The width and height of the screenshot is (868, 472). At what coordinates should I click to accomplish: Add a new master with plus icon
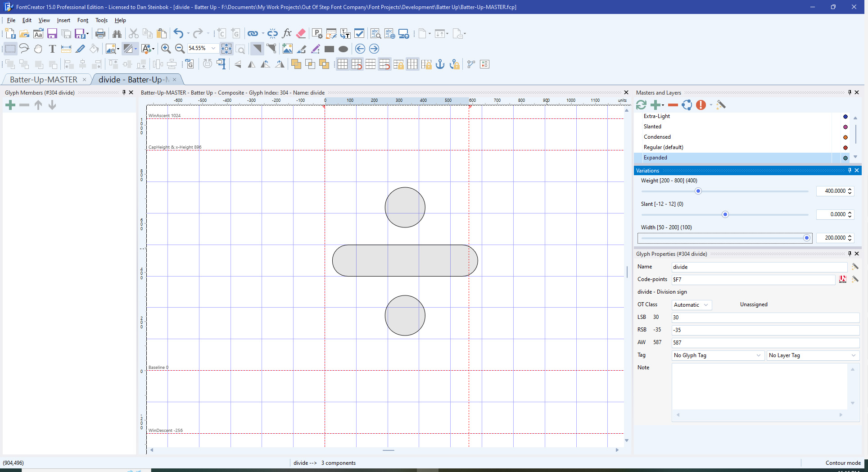[655, 105]
